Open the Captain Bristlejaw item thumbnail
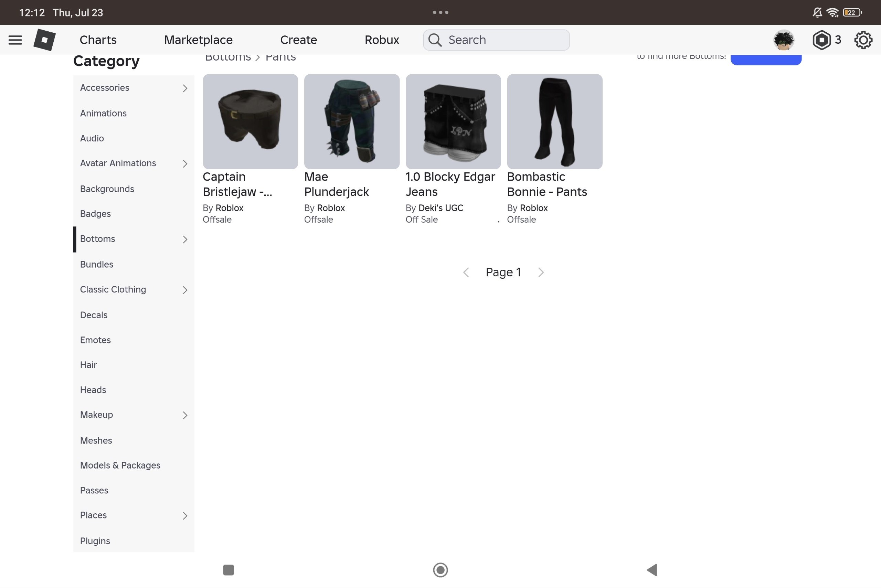Screen dimensions: 881x588 click(x=250, y=121)
